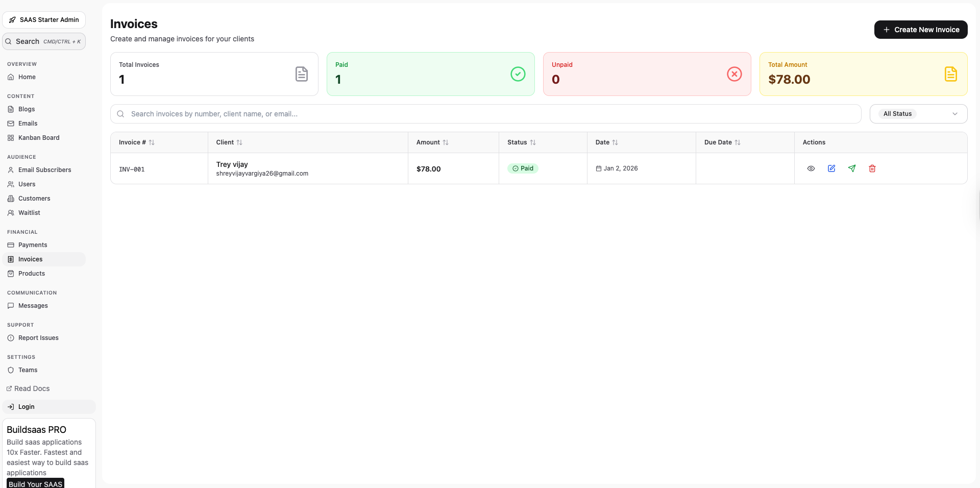Click the Teams shield icon in sidebar
Screen dimensions: 980x488
[11, 370]
